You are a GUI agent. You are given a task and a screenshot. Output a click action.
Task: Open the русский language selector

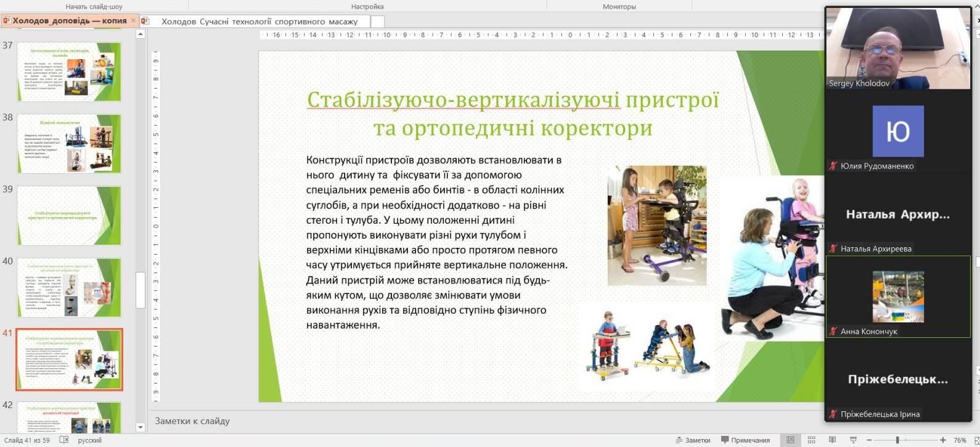click(90, 440)
